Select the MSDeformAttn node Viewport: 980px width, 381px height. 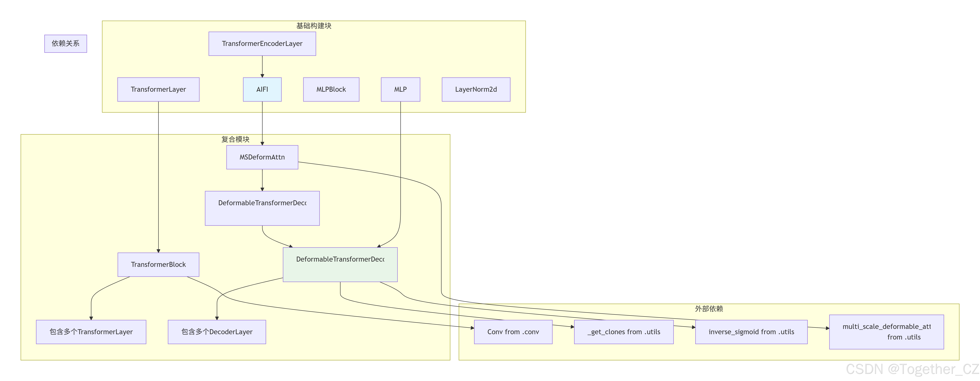(x=262, y=157)
